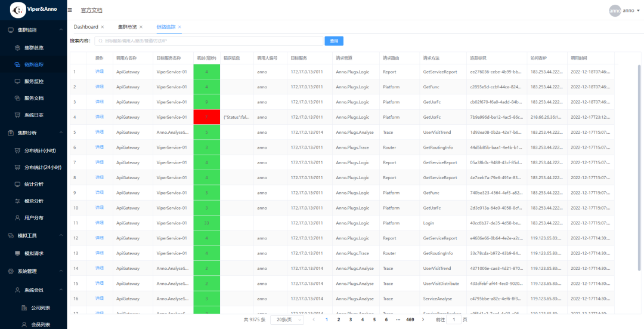
Task: Click the UserVisitTrend cell in row 5
Action: point(442,133)
